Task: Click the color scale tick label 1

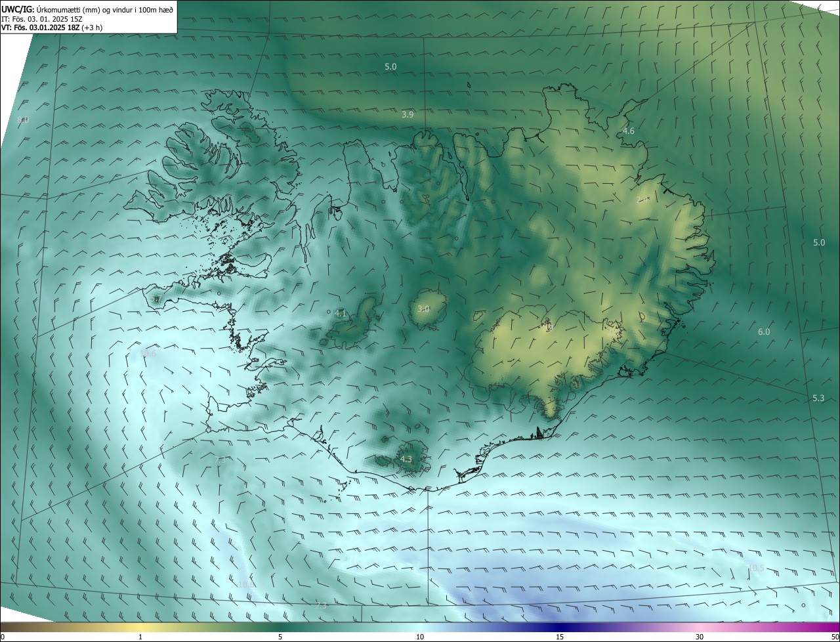Action: pos(140,637)
